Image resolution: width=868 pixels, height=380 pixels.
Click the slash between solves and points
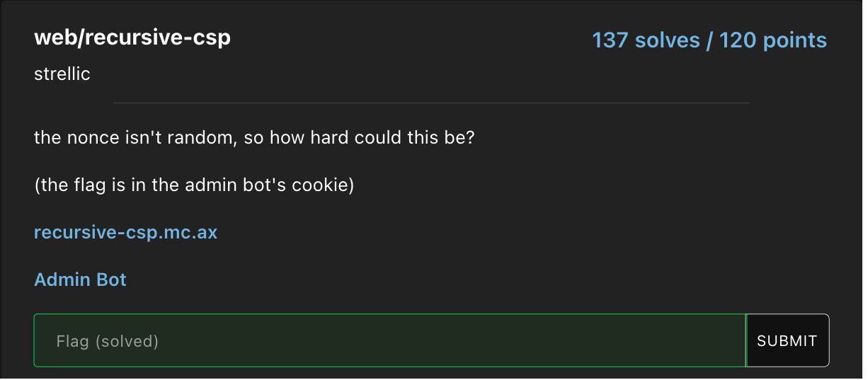pyautogui.click(x=709, y=40)
